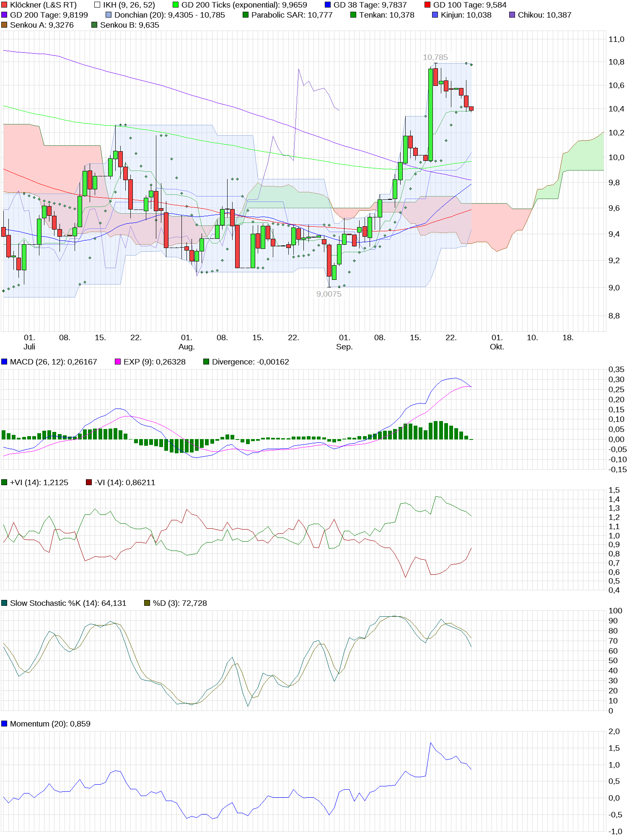Click the purple GD 200 Tage legend swatch
This screenshot has height=840, width=637.
pyautogui.click(x=4, y=15)
